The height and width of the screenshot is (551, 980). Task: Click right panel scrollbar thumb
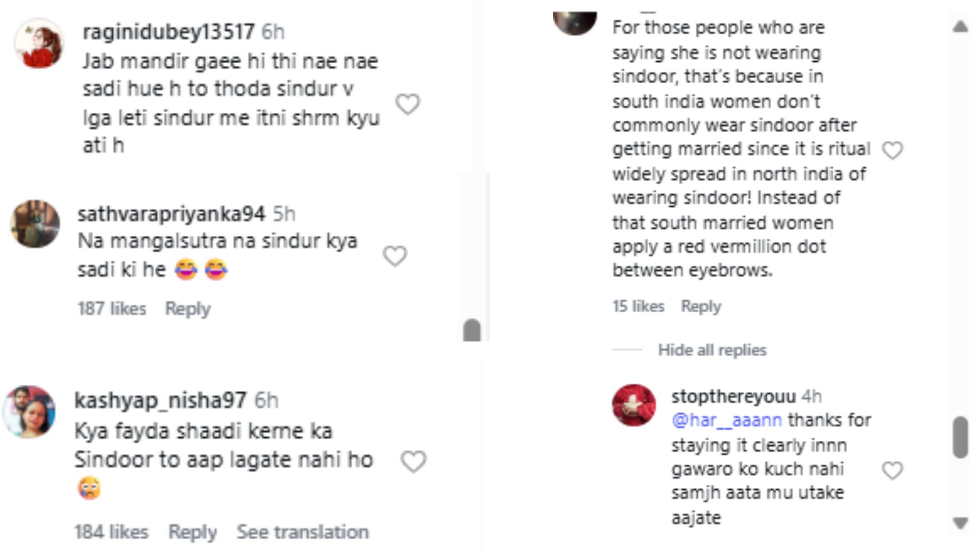[x=960, y=437]
